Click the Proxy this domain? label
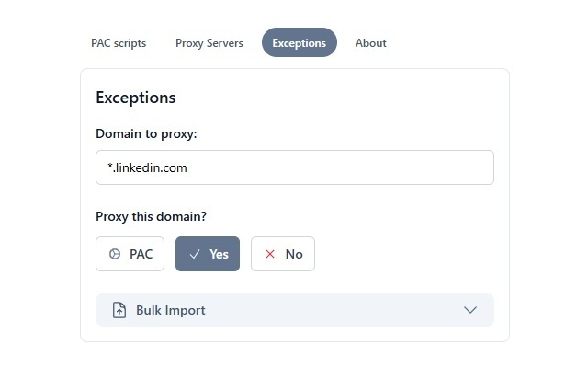This screenshot has width=588, height=368. pos(151,217)
